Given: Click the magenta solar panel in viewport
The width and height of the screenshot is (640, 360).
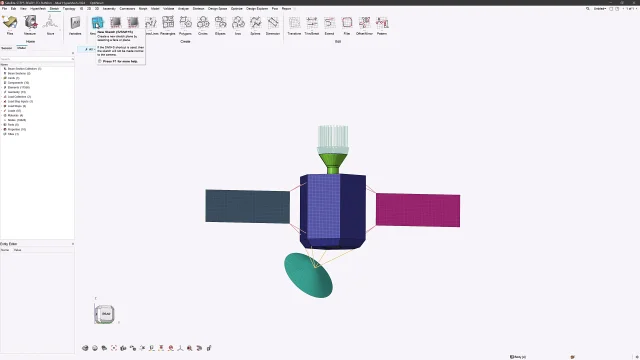Looking at the screenshot, I should click(418, 210).
